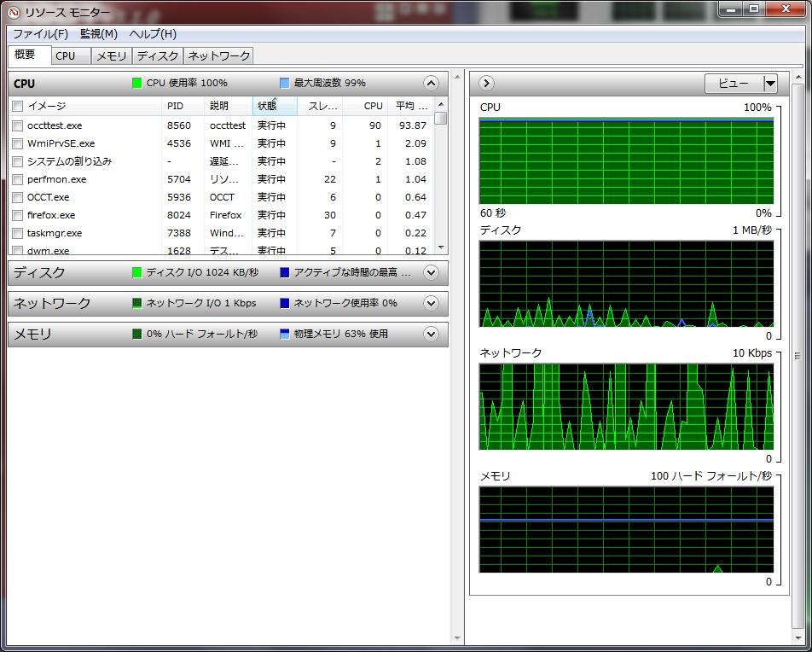Click the ネットワーク I/O green indicator square
Image resolution: width=812 pixels, height=652 pixels.
(x=136, y=303)
